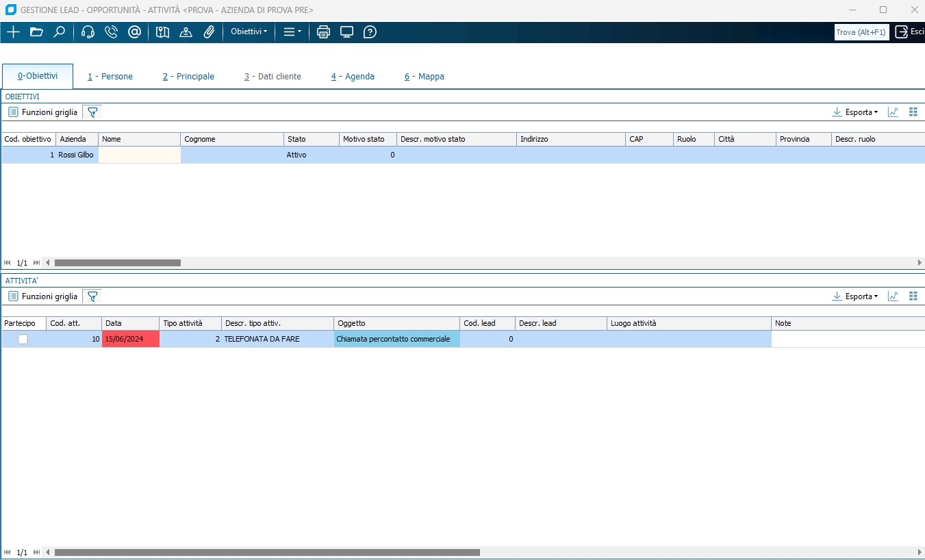Select the Rossi Gilbo cell

tap(77, 155)
